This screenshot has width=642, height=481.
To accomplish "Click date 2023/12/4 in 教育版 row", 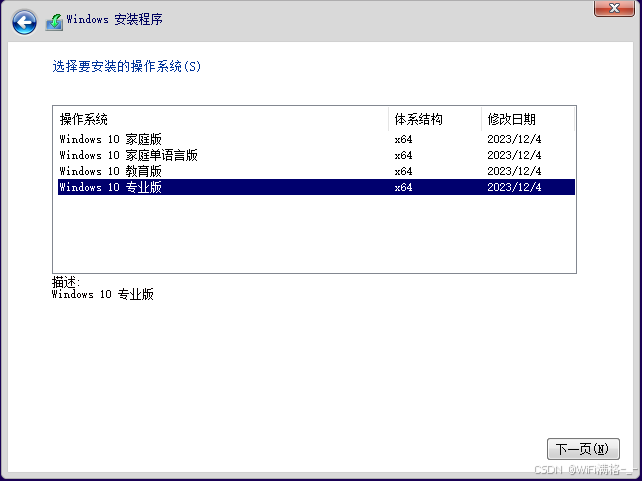I will point(514,171).
